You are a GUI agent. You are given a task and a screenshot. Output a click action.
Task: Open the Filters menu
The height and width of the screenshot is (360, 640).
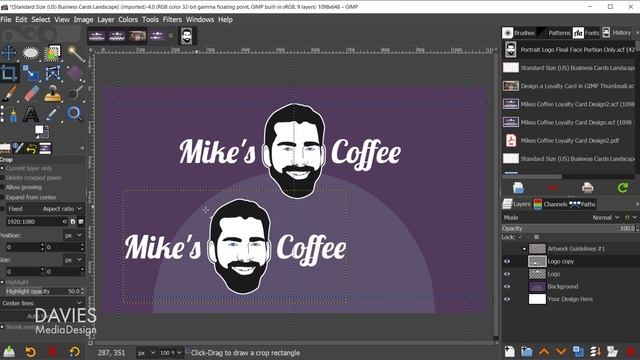coord(172,20)
